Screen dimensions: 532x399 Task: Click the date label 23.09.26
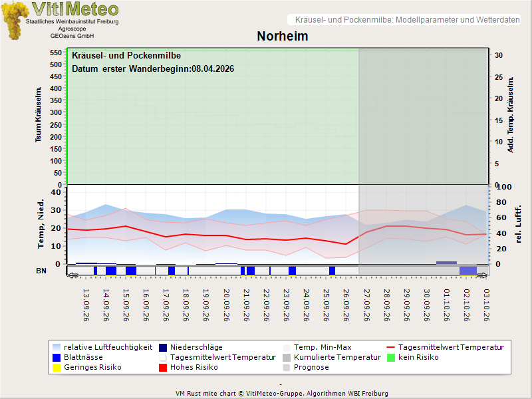click(x=287, y=305)
